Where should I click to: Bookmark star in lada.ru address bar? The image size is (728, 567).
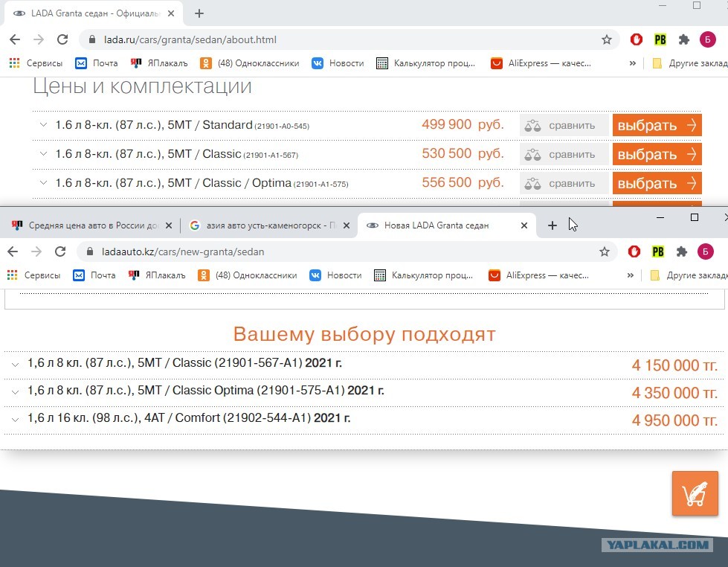click(606, 39)
